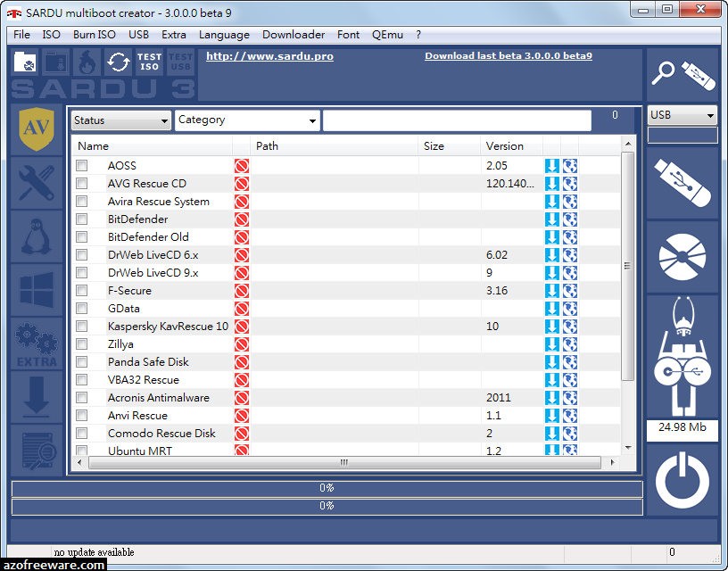Click the VBA32 Rescue row name

click(143, 380)
